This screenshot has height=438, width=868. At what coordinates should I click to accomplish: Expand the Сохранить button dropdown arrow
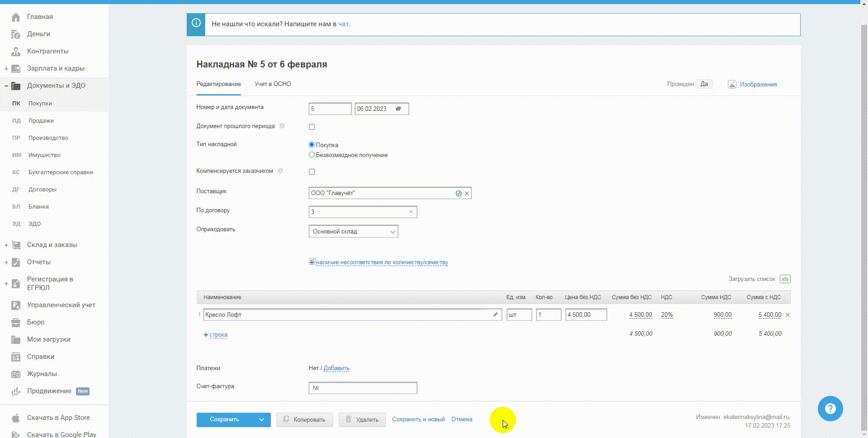(261, 419)
